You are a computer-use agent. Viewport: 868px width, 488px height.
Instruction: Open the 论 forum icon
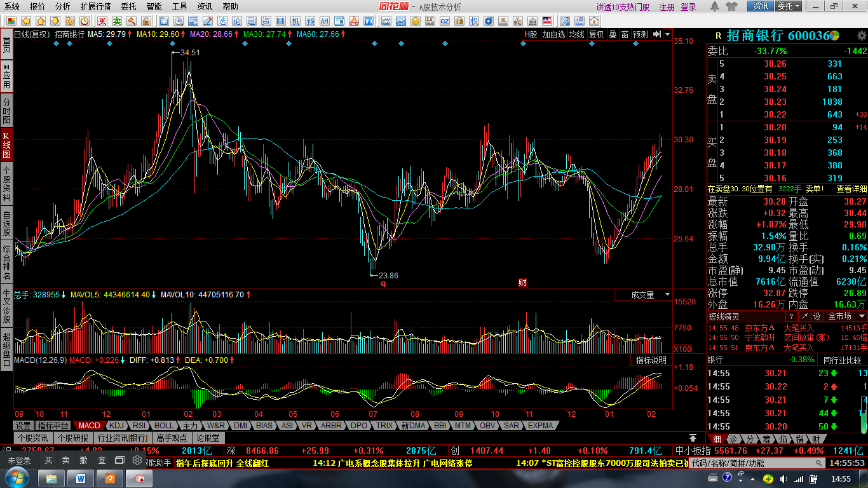point(237,21)
